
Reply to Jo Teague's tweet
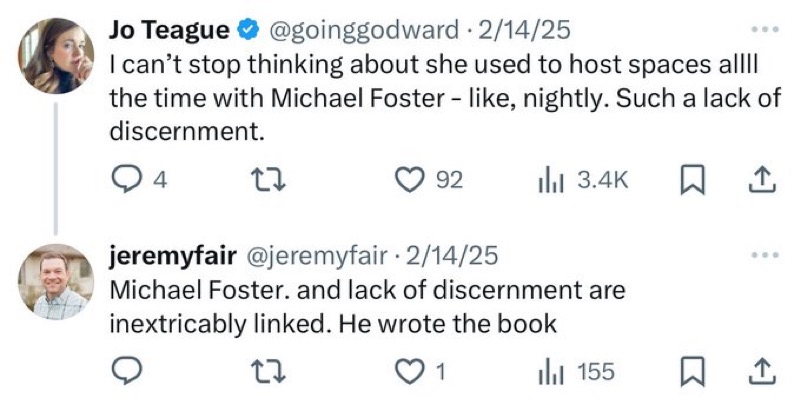[127, 181]
